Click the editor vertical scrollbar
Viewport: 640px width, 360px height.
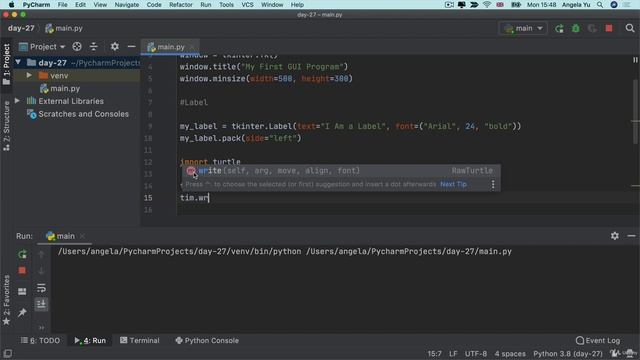coord(635,111)
